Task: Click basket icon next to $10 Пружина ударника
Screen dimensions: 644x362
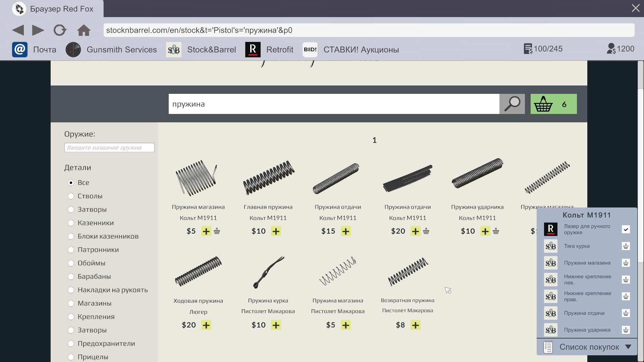Action: [496, 231]
